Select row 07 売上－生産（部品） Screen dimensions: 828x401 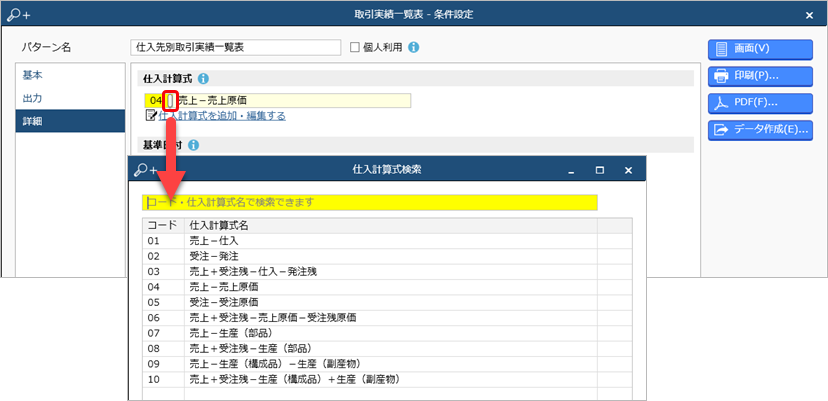coord(387,333)
